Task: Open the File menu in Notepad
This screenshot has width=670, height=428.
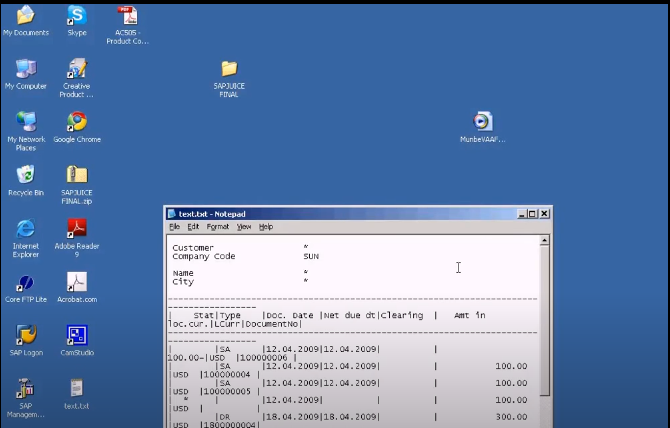Action: [174, 227]
